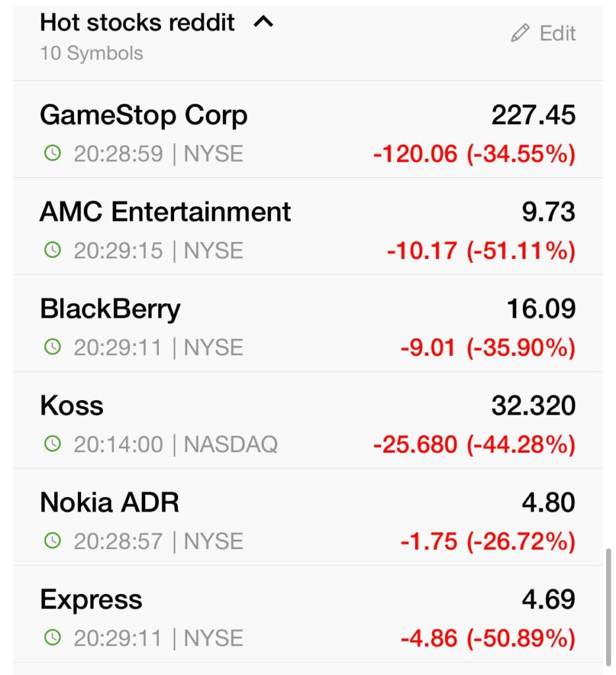Click the clock icon beside GameStop timestamp
This screenshot has height=675, width=616.
pos(53,153)
